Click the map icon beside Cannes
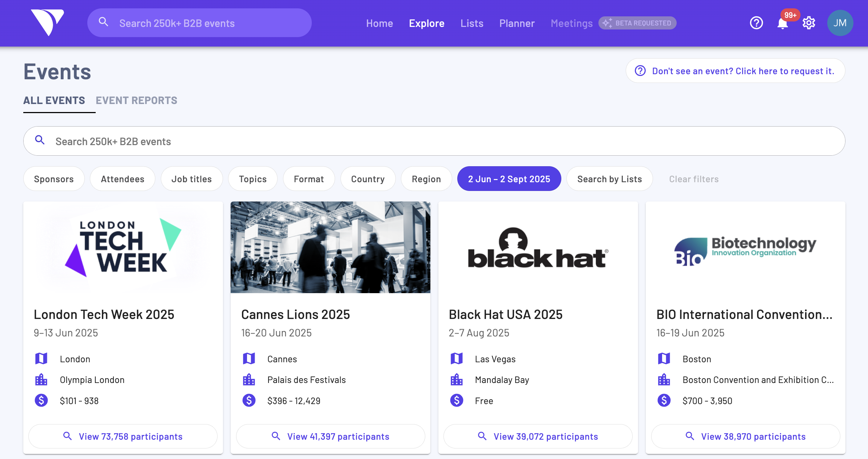The image size is (868, 459). (249, 359)
